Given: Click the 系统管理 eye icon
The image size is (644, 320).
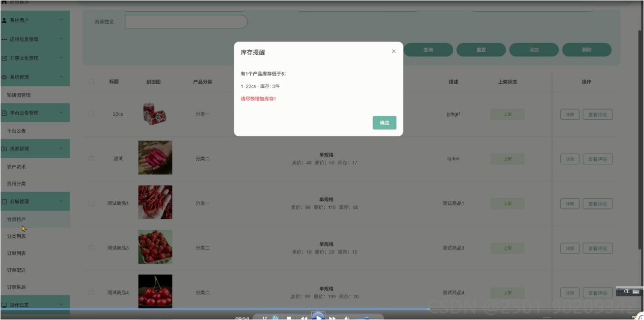Looking at the screenshot, I should (5, 77).
